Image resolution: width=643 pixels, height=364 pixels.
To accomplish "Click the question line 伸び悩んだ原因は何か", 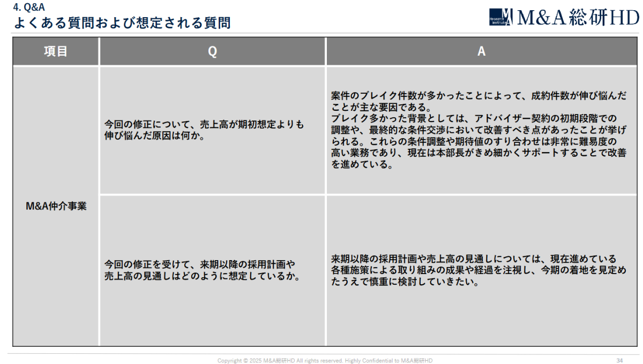I will click(155, 135).
